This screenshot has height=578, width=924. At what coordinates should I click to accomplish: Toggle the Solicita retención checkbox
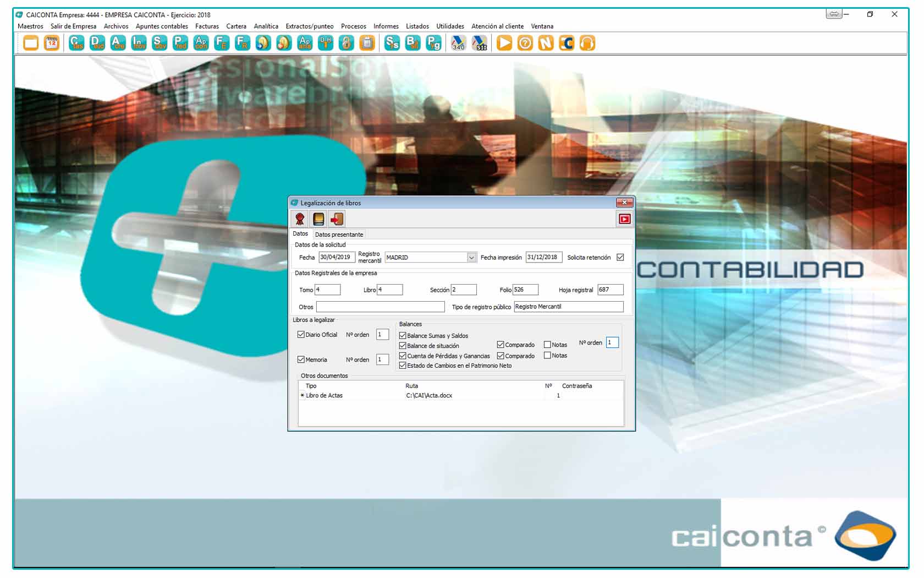pos(620,257)
